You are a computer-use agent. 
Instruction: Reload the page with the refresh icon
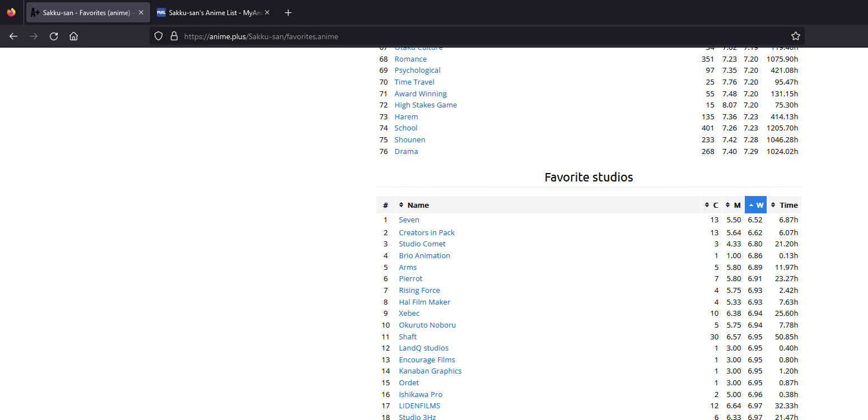(54, 36)
